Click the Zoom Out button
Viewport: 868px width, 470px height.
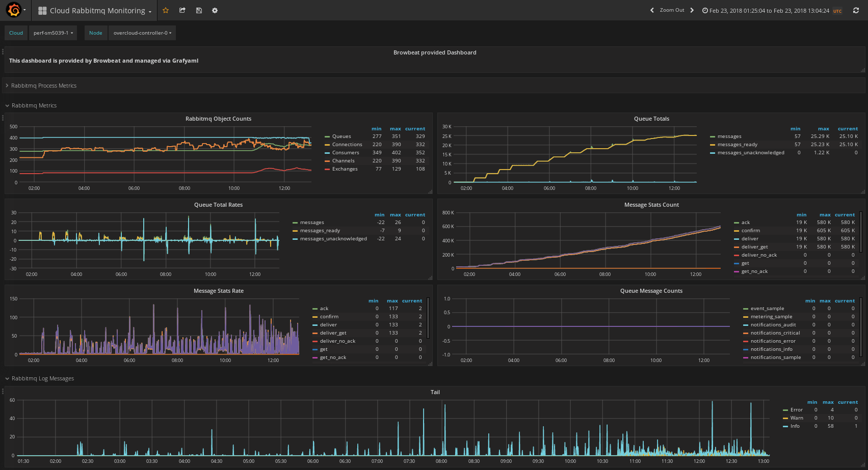tap(672, 10)
